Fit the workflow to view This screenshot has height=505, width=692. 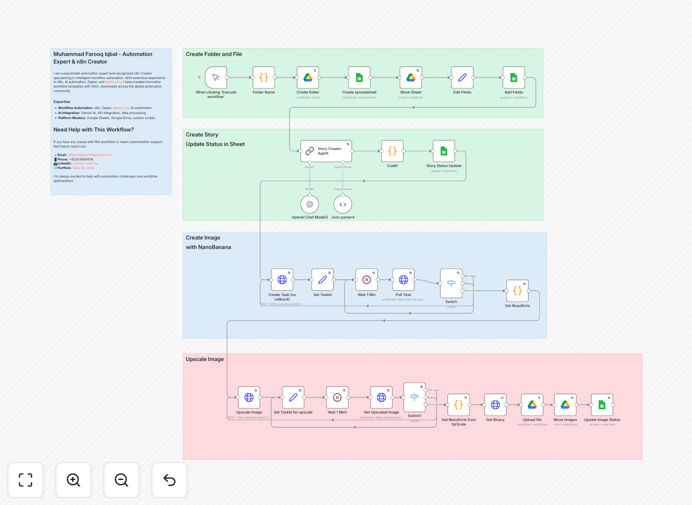(x=26, y=480)
